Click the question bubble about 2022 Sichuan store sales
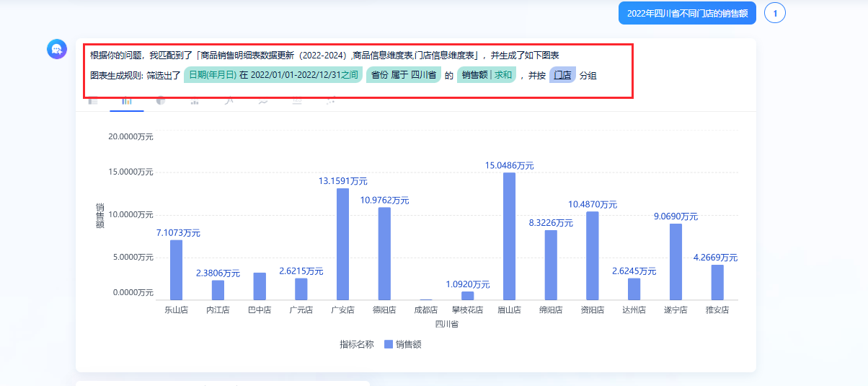 [x=687, y=13]
